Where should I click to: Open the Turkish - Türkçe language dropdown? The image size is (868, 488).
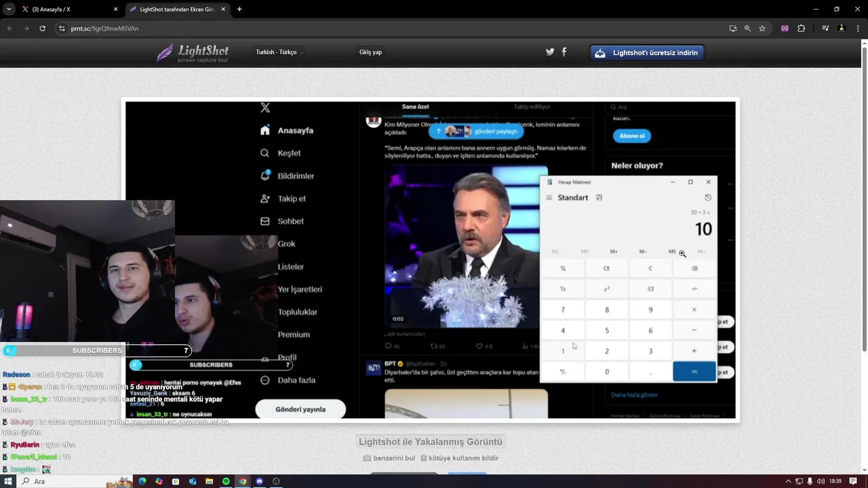pos(279,52)
